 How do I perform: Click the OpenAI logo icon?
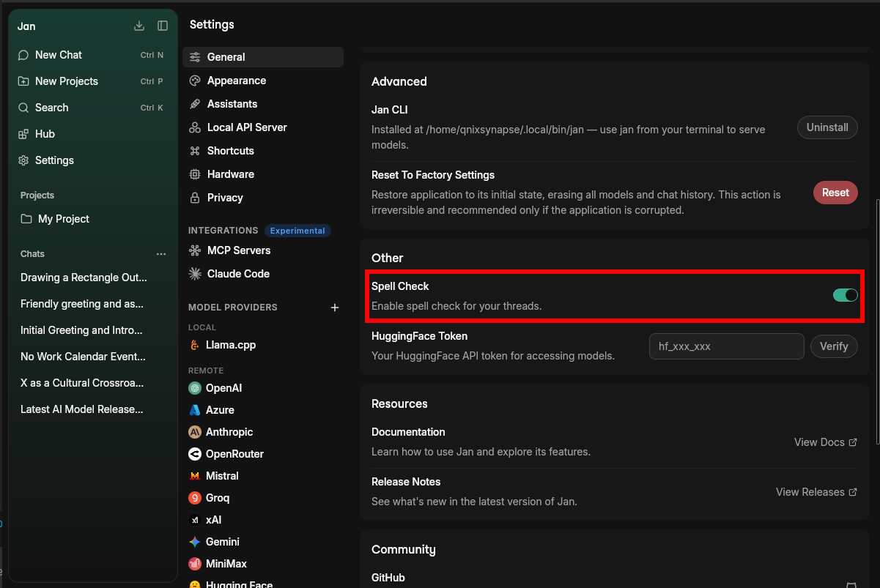click(x=195, y=388)
